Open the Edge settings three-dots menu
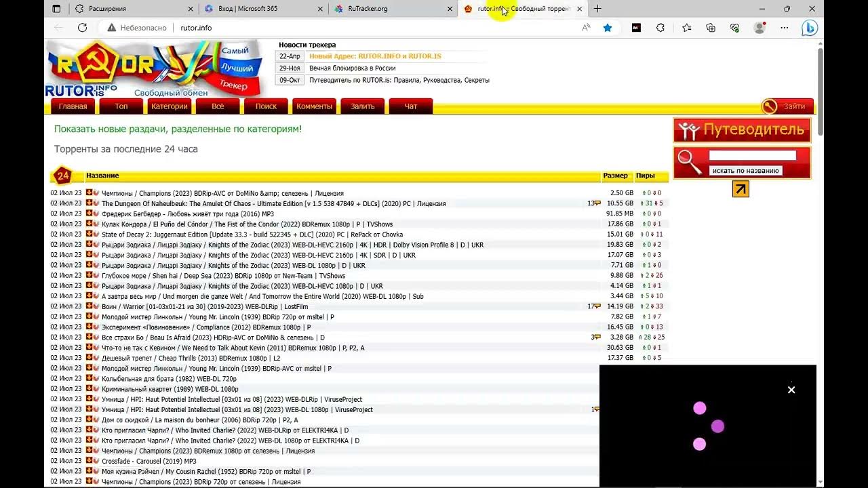Screen dimensions: 868x488 click(x=784, y=28)
